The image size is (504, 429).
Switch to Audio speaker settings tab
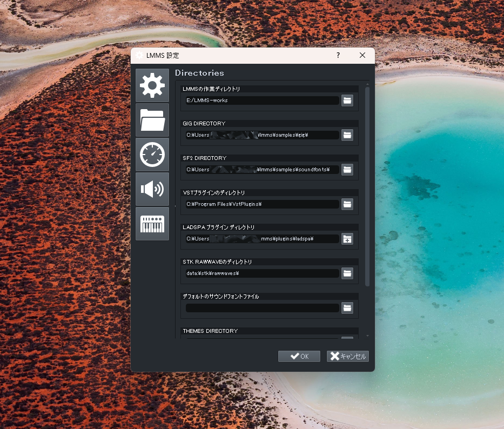[x=152, y=189]
